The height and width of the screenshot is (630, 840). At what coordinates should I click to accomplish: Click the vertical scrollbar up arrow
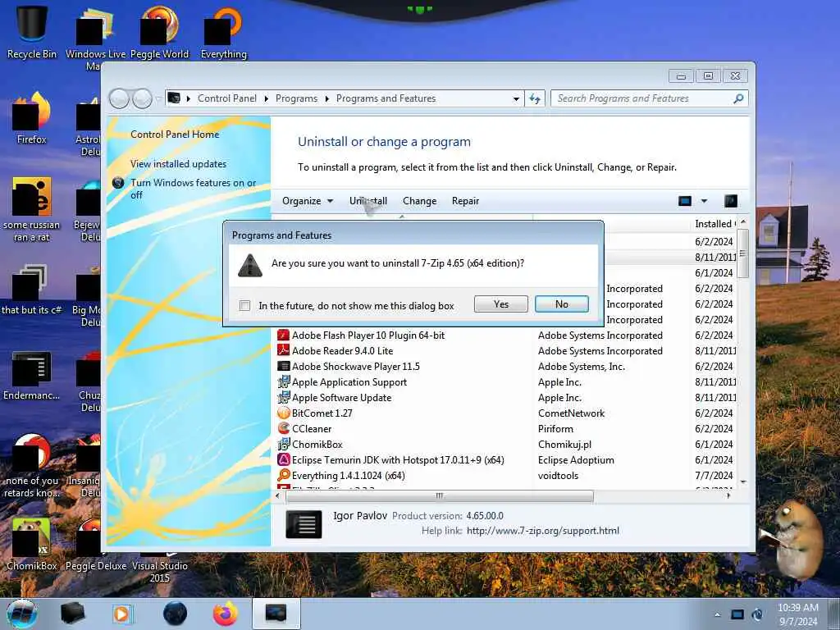743,221
